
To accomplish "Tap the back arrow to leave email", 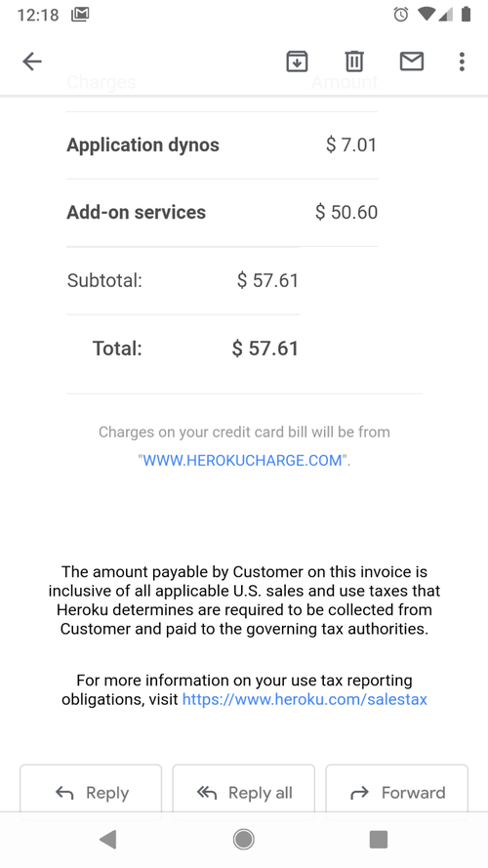I will tap(32, 62).
